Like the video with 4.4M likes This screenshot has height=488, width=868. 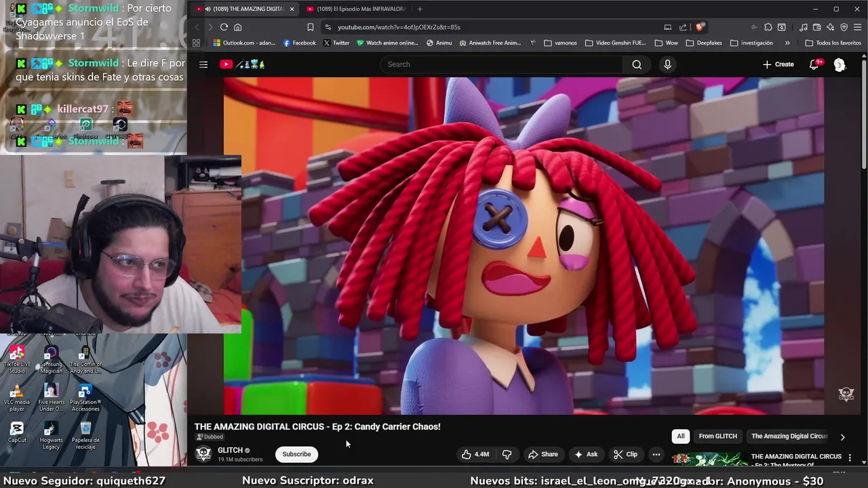click(x=475, y=454)
